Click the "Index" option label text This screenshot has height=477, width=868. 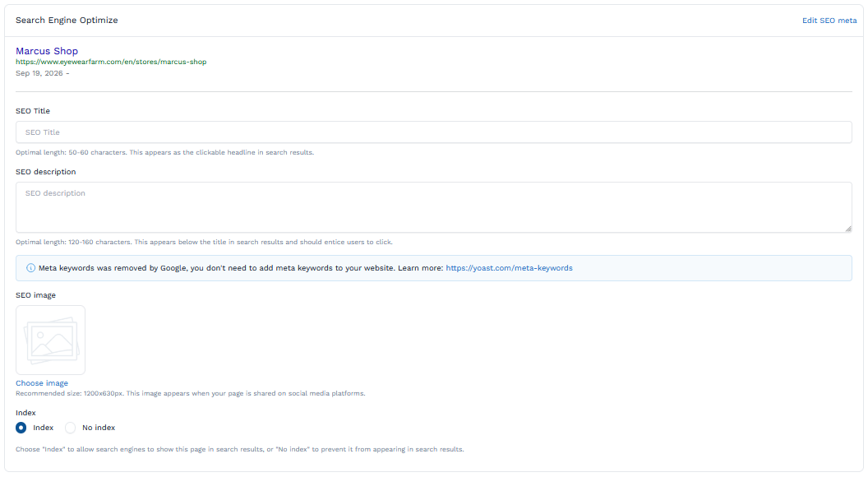[x=44, y=428]
